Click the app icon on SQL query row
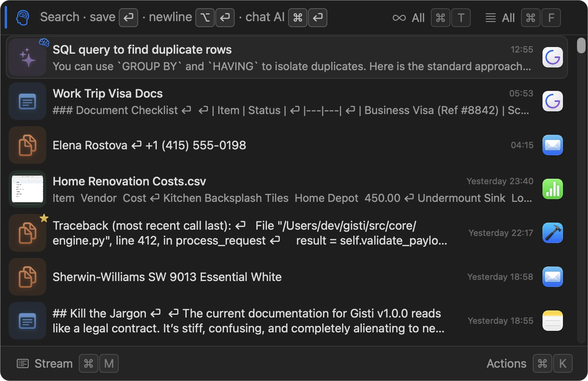 click(x=553, y=57)
